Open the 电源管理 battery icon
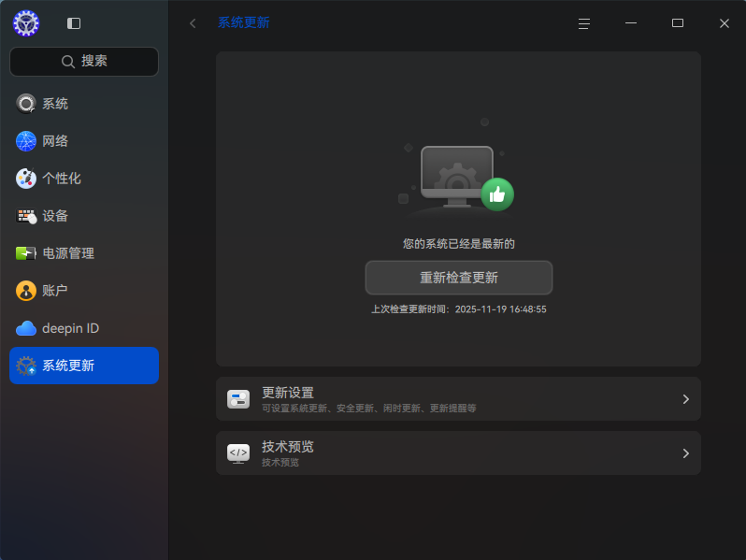Image resolution: width=746 pixels, height=560 pixels. pyautogui.click(x=25, y=253)
